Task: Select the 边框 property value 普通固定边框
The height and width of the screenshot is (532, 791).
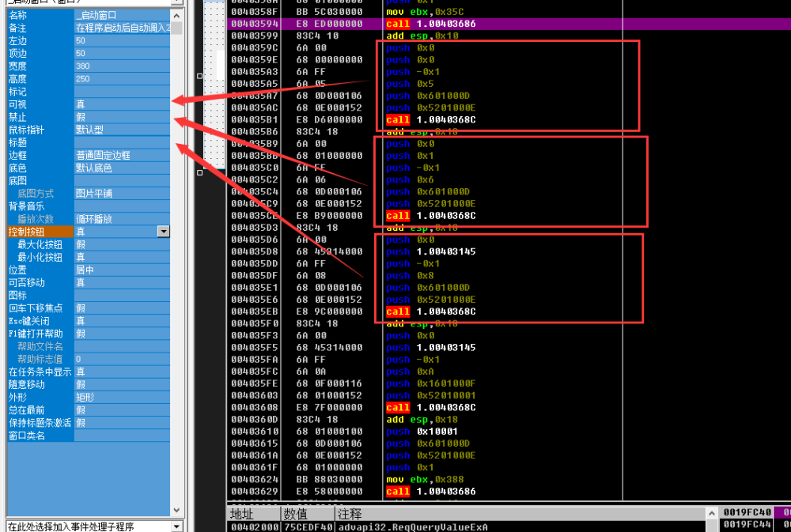Action: click(119, 155)
